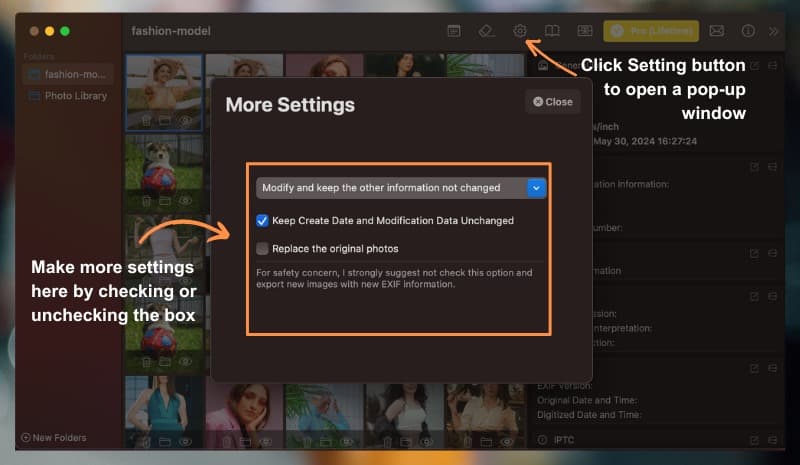Image resolution: width=800 pixels, height=465 pixels.
Task: Click edit pencil icon in IPTC row
Action: pos(754,440)
